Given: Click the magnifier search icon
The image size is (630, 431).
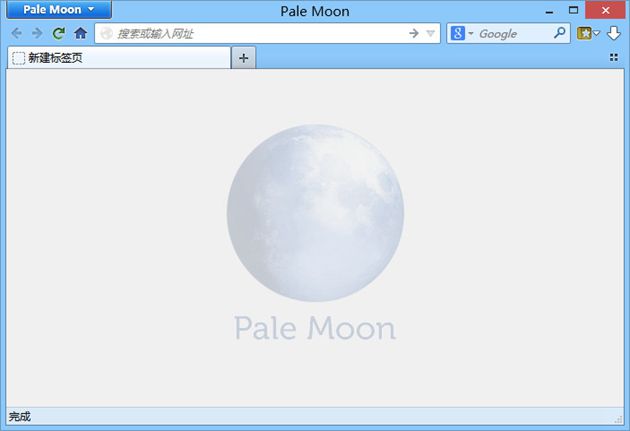Looking at the screenshot, I should (x=559, y=33).
